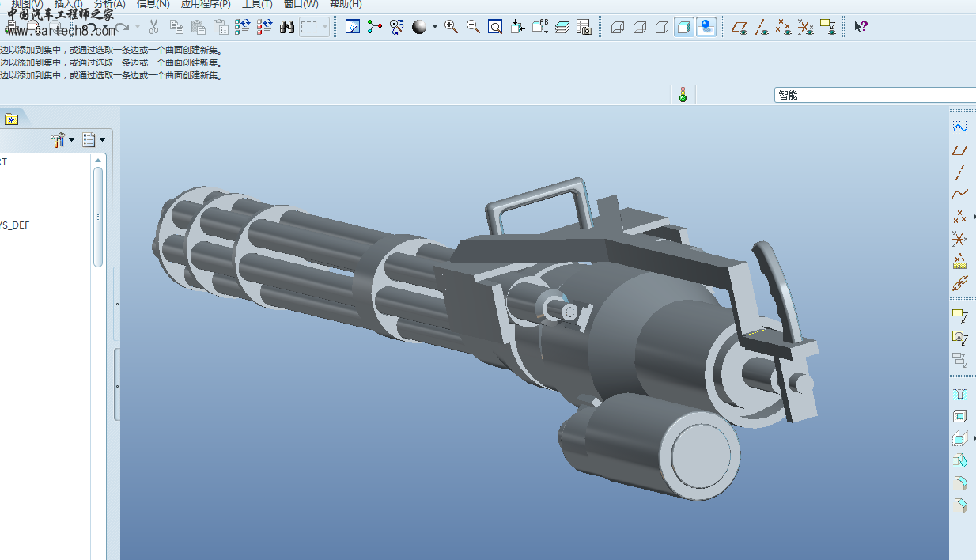The width and height of the screenshot is (976, 560).
Task: Open the model tree Settings dropdown
Action: tap(62, 140)
